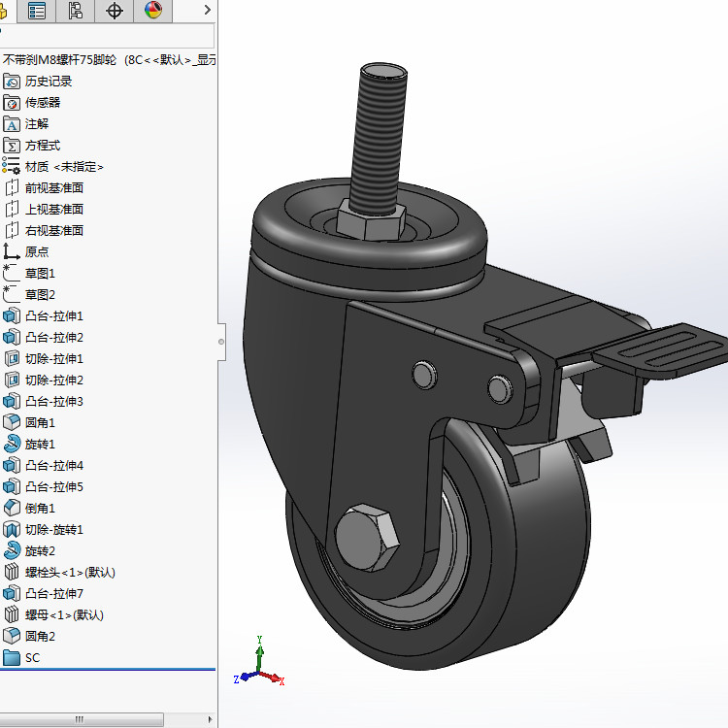Select the 圆角1 fillet icon

pos(12,423)
